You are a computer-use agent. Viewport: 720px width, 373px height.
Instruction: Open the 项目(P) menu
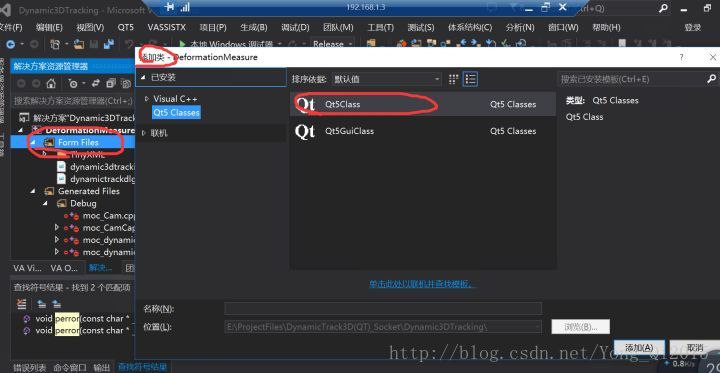coord(213,28)
